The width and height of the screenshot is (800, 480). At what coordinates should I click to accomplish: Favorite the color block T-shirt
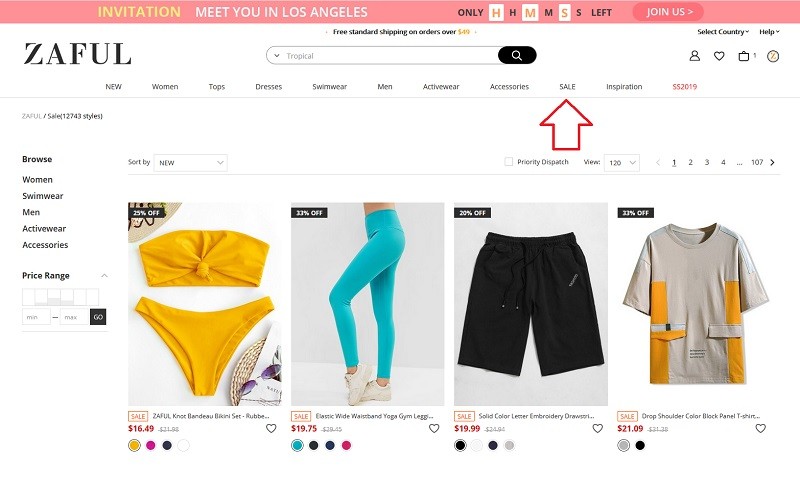tap(760, 428)
